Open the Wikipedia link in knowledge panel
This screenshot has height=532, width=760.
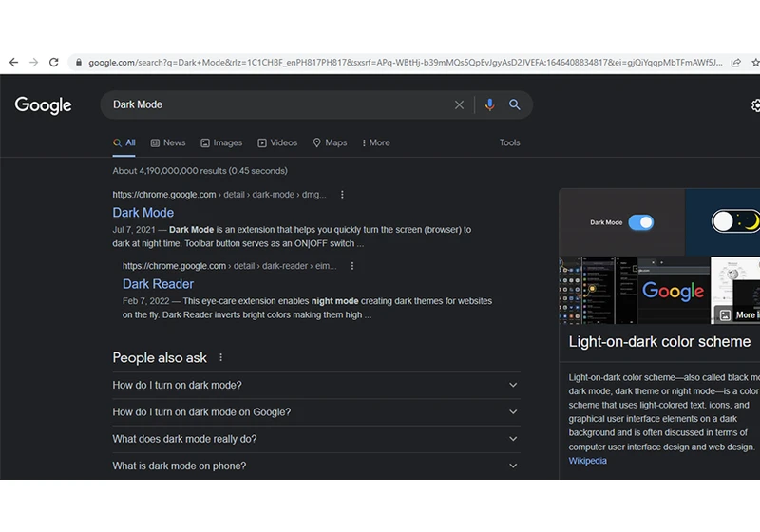(587, 461)
